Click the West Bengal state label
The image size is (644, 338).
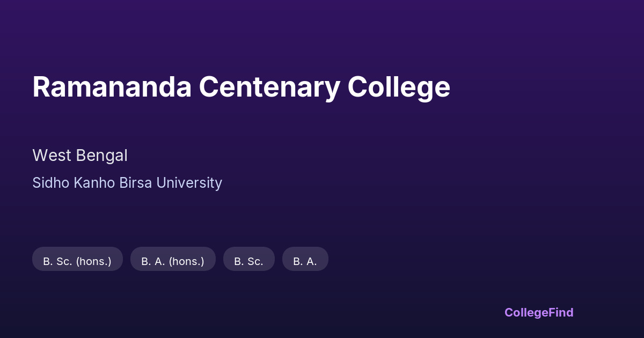coord(80,156)
